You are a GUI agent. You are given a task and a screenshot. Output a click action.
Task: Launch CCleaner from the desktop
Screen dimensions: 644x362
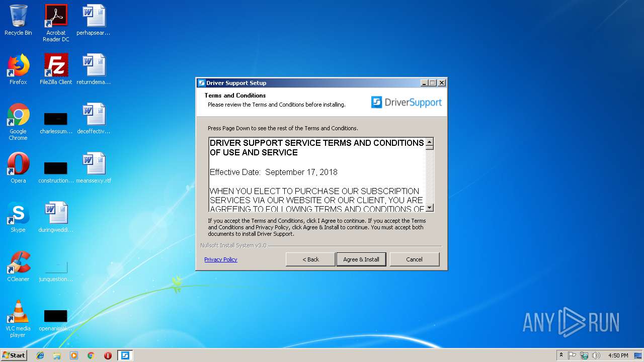click(x=18, y=266)
